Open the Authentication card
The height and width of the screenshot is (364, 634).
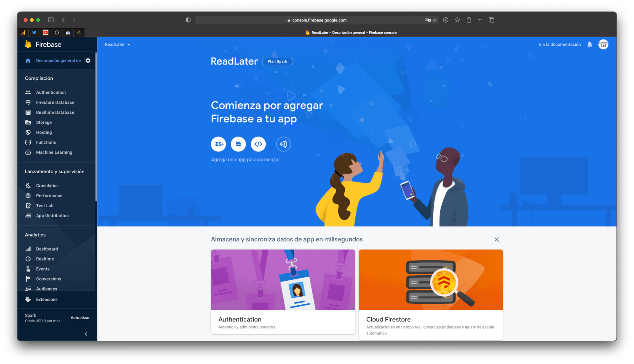283,291
